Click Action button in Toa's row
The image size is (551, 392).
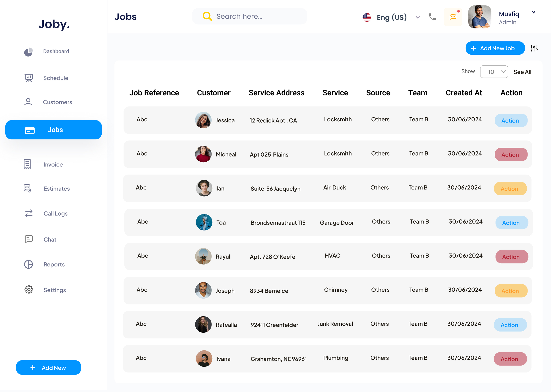coord(512,223)
